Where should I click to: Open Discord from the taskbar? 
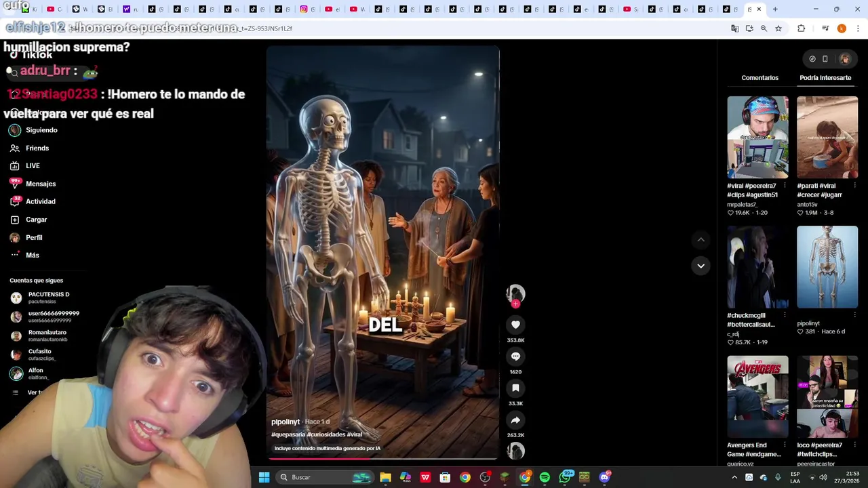point(604,477)
